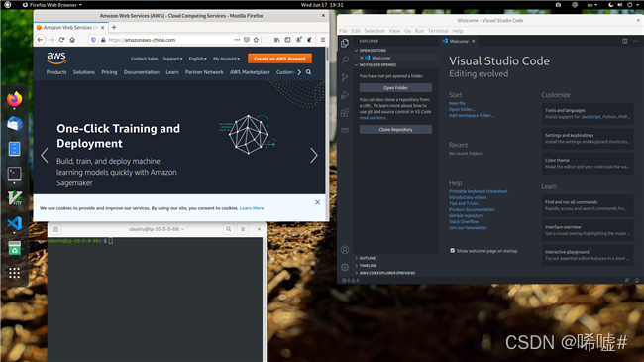Click AWS site search magnifier icon
The width and height of the screenshot is (644, 362).
(308, 72)
